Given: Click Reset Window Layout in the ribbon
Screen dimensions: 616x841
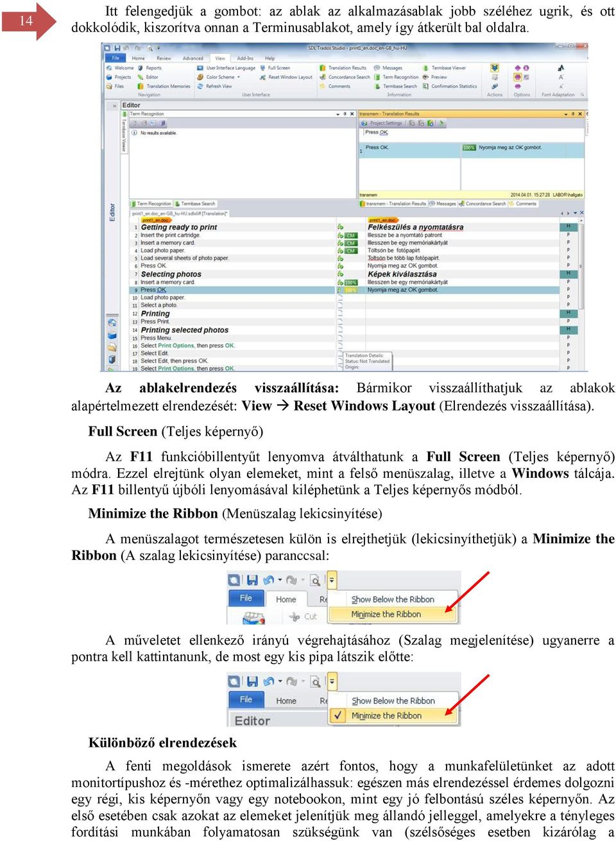Looking at the screenshot, I should pos(286,77).
